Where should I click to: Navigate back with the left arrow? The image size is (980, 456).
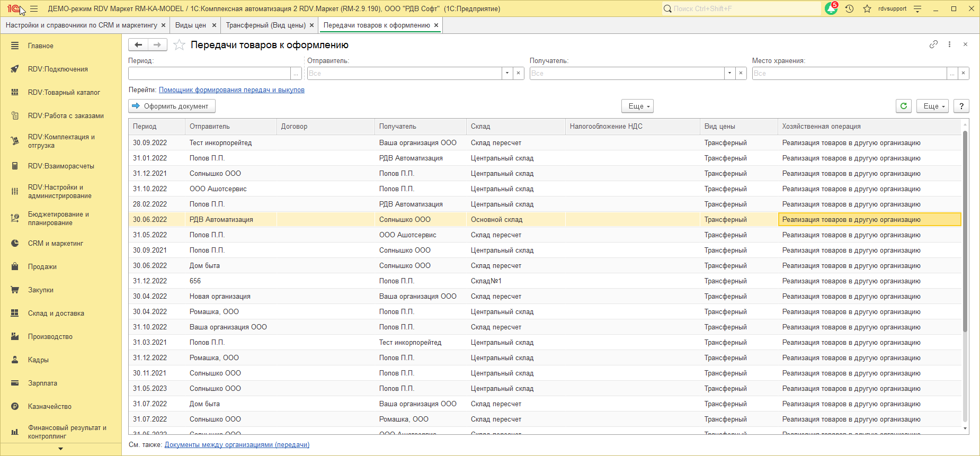coord(138,45)
